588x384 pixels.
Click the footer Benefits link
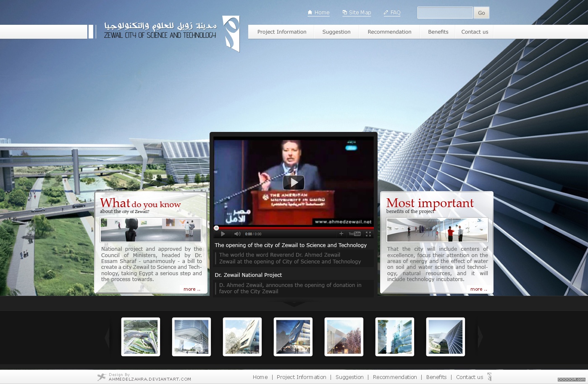tap(436, 377)
